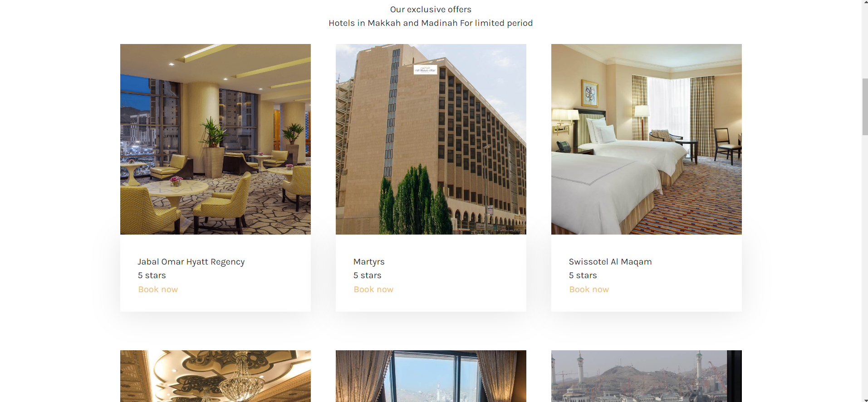The height and width of the screenshot is (402, 868).
Task: Click the scrollbar down arrow
Action: click(865, 400)
